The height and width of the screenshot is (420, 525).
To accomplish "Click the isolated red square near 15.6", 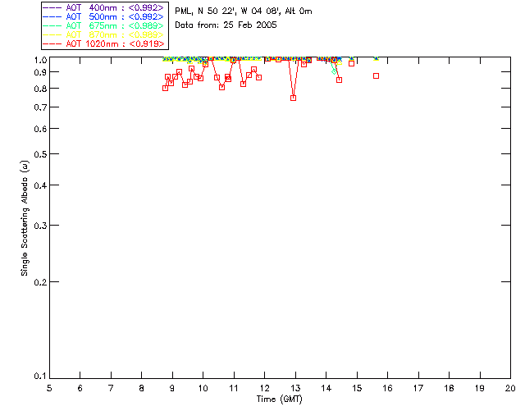I will click(376, 76).
